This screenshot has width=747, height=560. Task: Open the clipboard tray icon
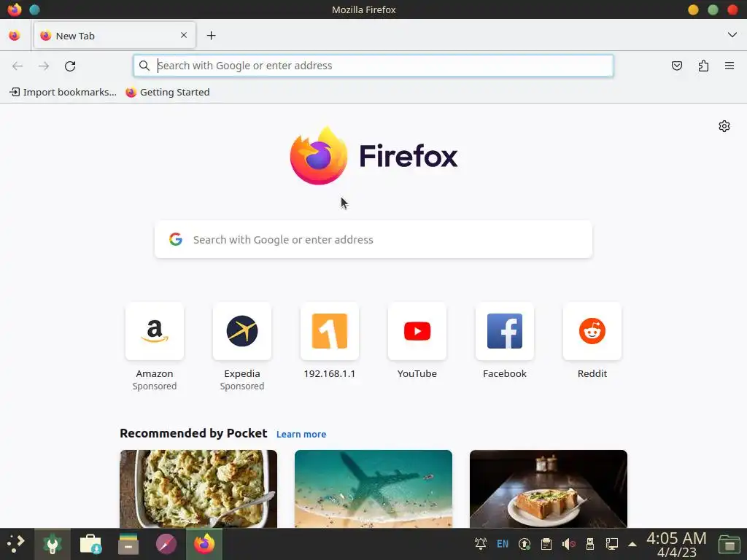click(x=546, y=544)
